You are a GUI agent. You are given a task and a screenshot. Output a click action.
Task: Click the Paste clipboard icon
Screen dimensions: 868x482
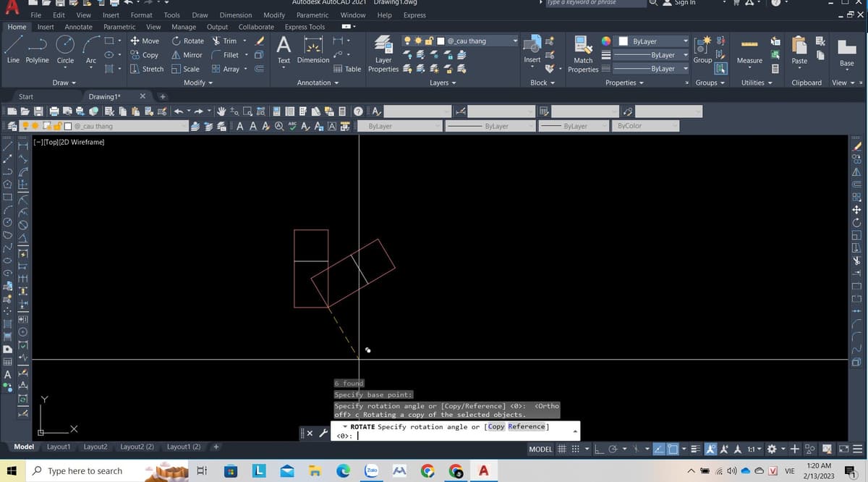799,51
